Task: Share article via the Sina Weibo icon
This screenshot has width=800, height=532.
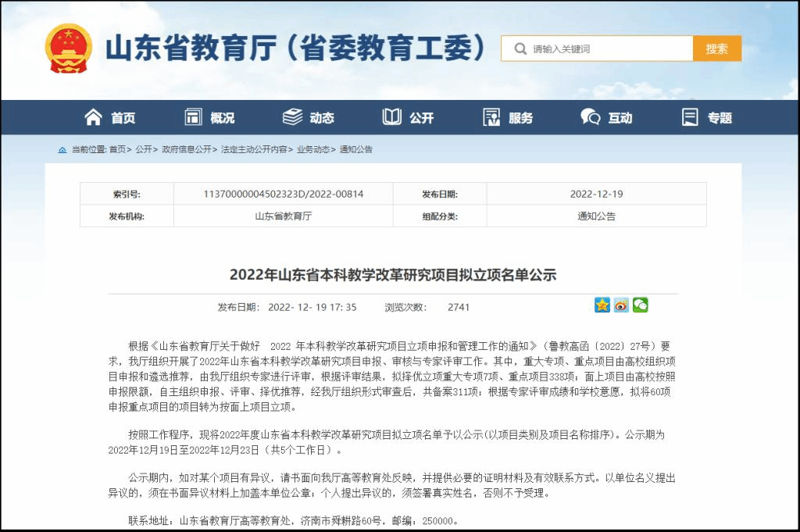Action: pos(621,305)
